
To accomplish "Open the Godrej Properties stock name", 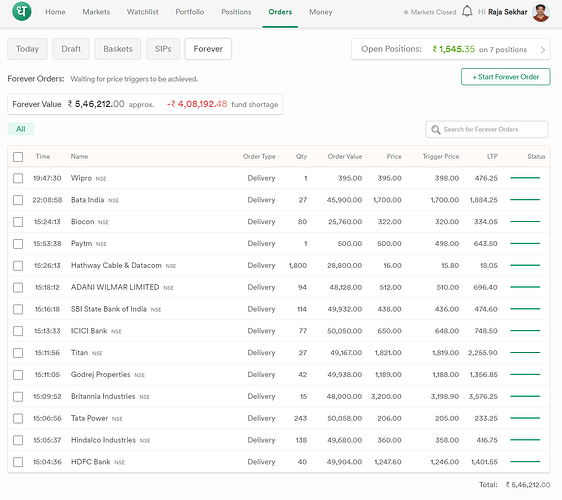I will click(100, 375).
